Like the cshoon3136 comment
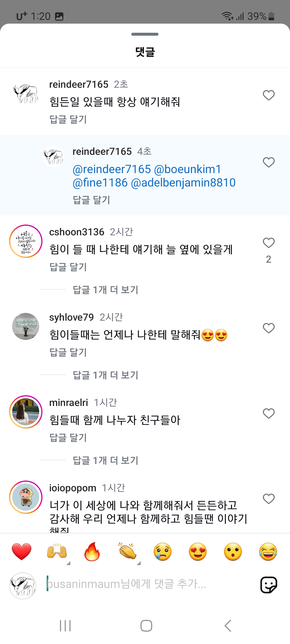290x644 pixels. (x=269, y=243)
